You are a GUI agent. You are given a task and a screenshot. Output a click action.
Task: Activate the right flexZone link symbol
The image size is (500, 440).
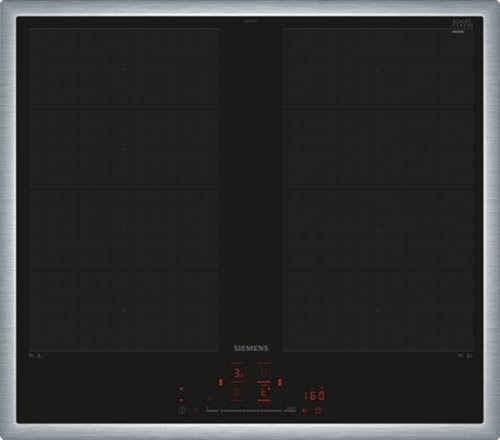point(280,382)
